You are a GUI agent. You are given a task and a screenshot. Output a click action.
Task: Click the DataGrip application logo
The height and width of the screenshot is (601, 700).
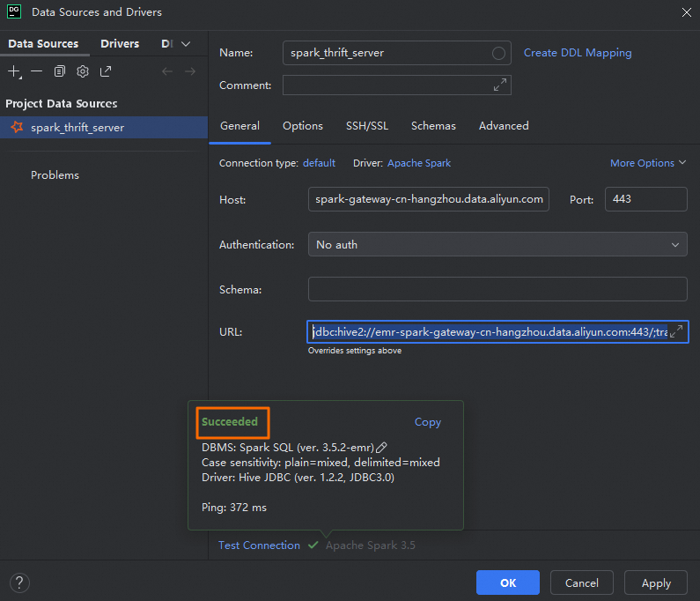(14, 11)
